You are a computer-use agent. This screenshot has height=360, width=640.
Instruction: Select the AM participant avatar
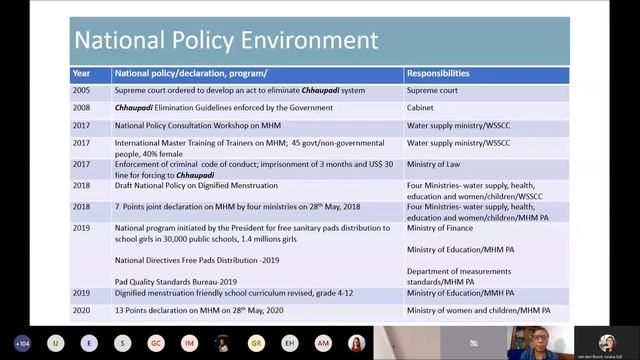point(323,344)
